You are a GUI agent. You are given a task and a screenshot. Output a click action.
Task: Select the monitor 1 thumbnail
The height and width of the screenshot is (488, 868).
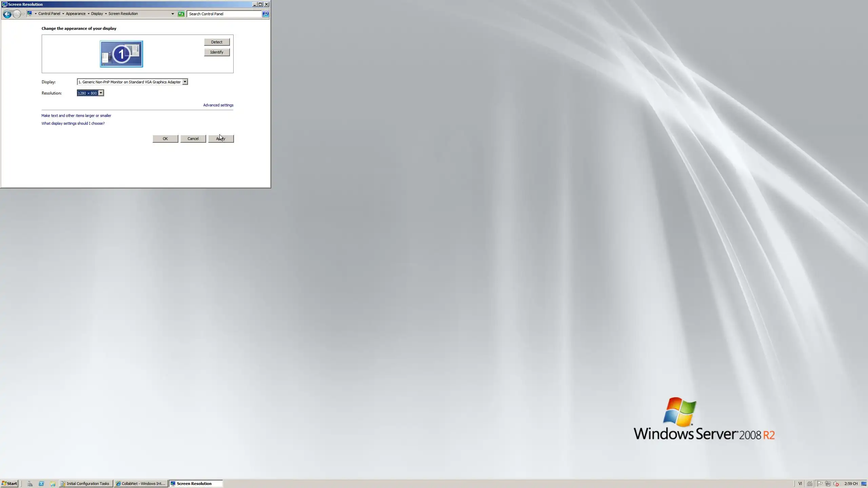point(121,54)
